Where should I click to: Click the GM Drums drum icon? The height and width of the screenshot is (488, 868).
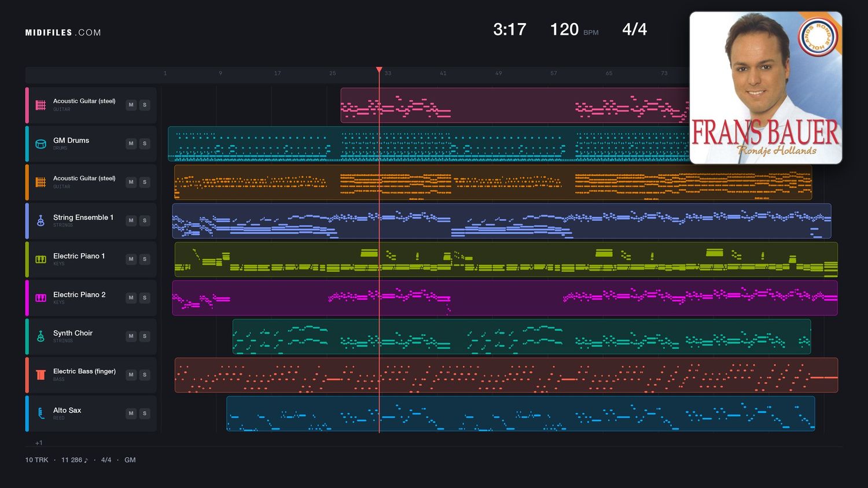41,144
